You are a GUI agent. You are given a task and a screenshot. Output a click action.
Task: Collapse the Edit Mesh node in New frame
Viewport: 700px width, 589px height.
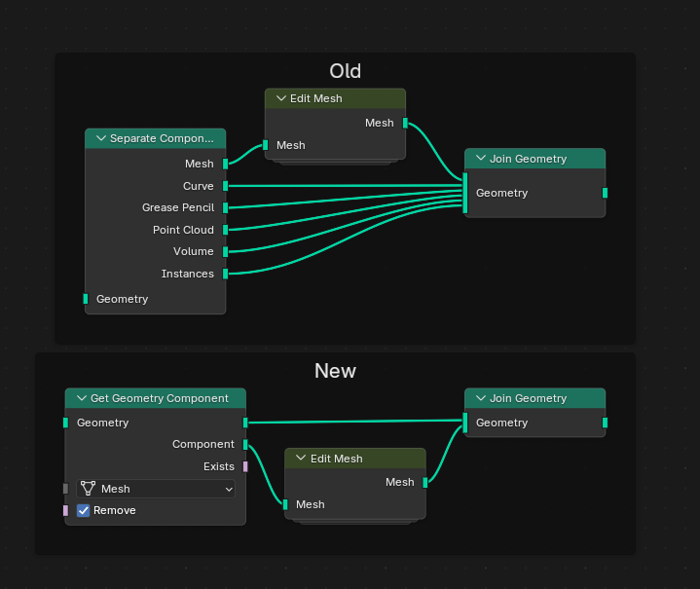[x=301, y=459]
